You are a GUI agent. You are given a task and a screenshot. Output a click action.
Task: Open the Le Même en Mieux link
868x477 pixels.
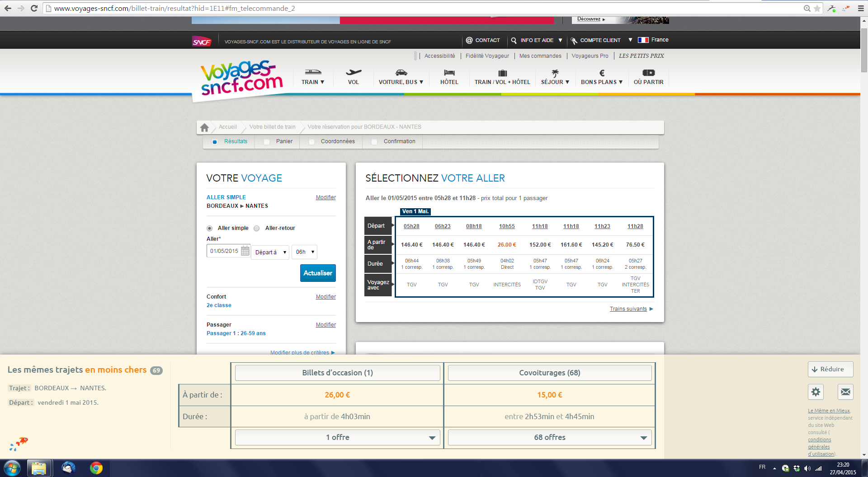pos(829,411)
